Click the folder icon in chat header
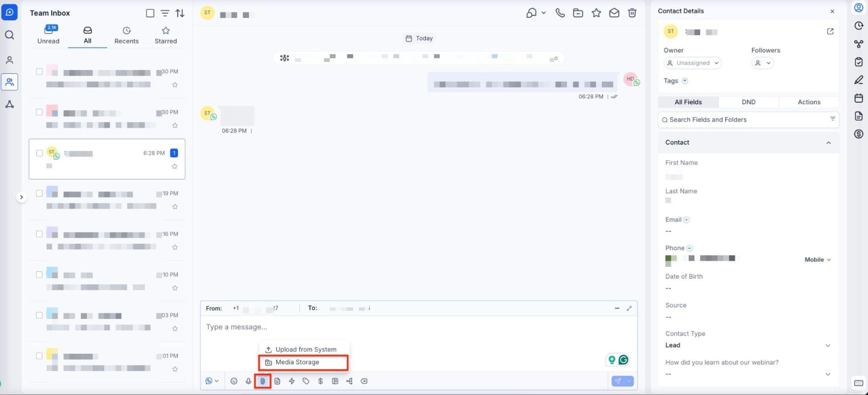Screen dimensions: 868x395 point(578,13)
